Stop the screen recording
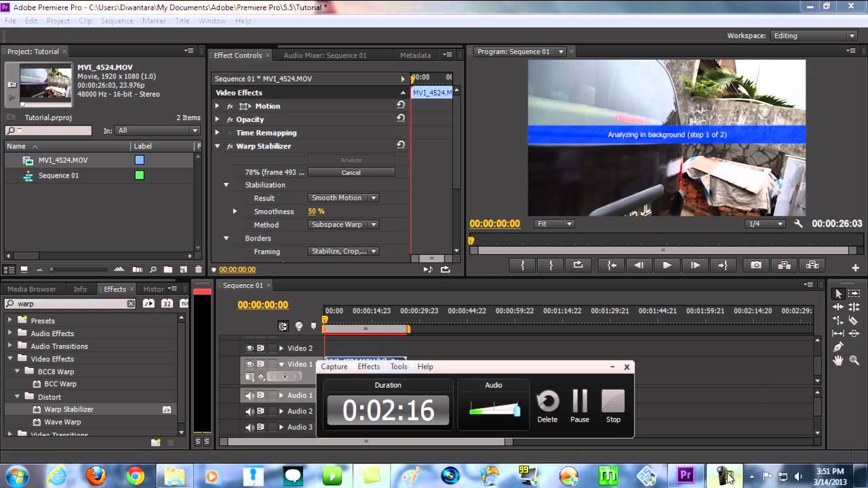The width and height of the screenshot is (868, 488). [x=613, y=406]
